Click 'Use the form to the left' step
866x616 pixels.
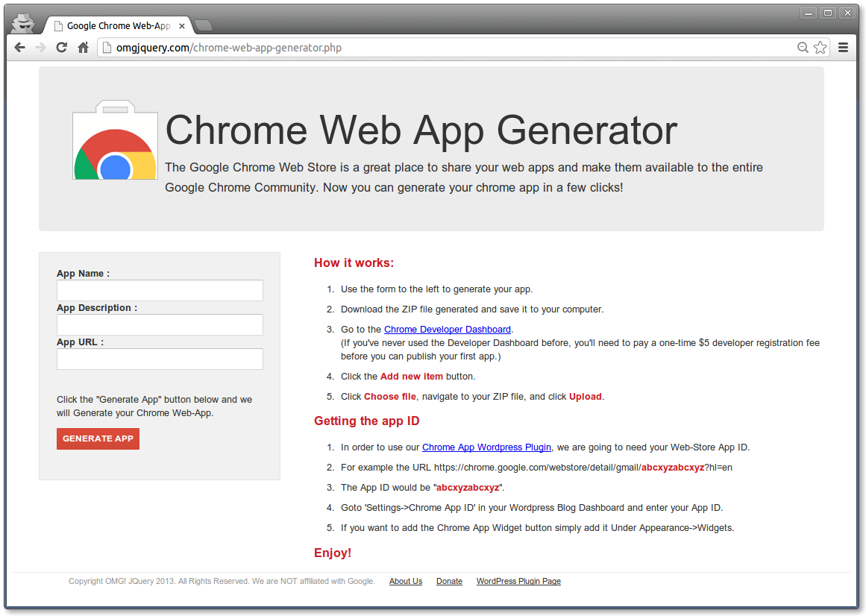pyautogui.click(x=436, y=289)
